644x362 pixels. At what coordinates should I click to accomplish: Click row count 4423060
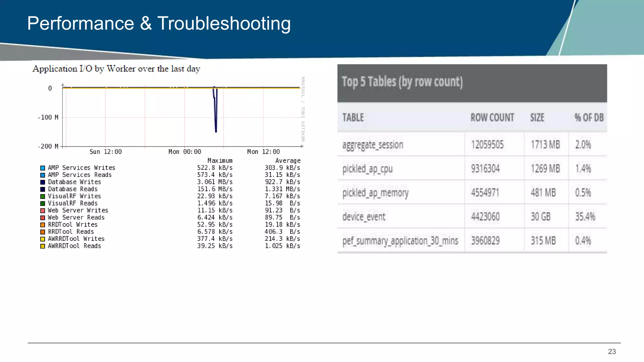pos(485,217)
